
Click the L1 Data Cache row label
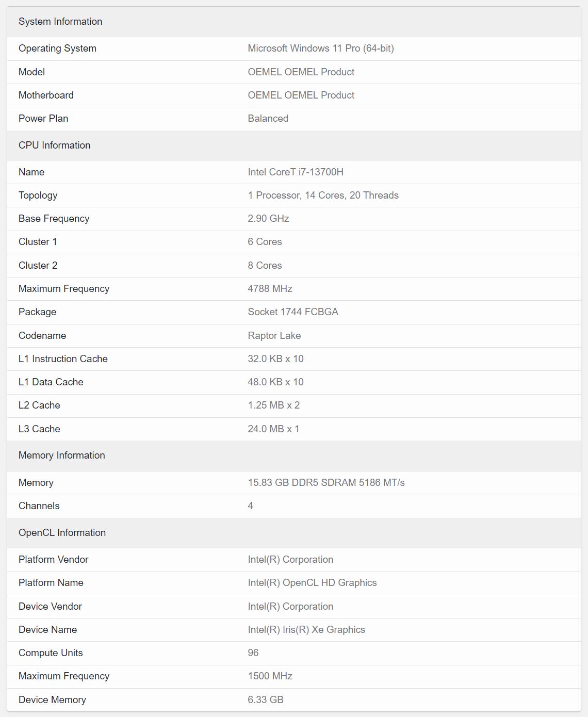(51, 382)
